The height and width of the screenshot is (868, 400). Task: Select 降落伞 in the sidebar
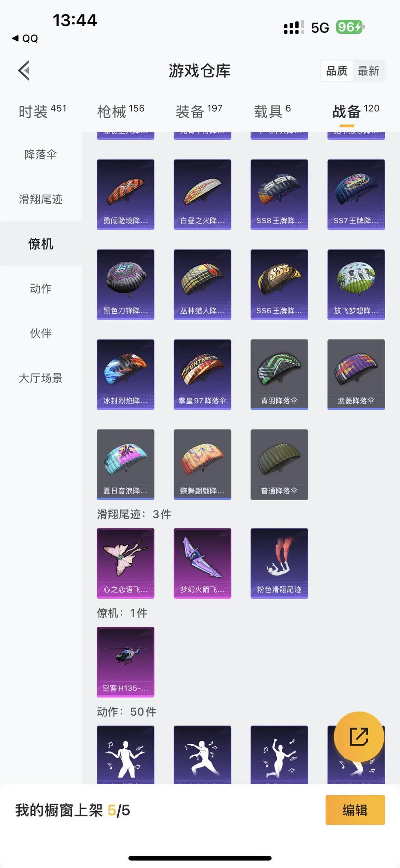click(41, 155)
